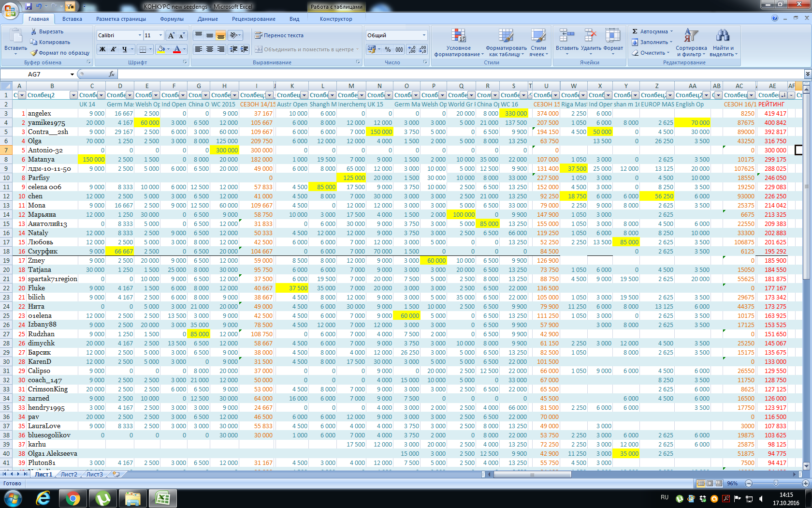The height and width of the screenshot is (508, 812).
Task: Click the increase font size icon
Action: pyautogui.click(x=171, y=35)
